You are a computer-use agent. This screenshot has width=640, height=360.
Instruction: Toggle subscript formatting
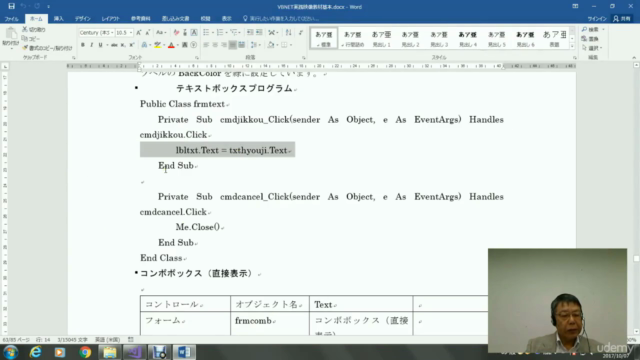tap(123, 45)
